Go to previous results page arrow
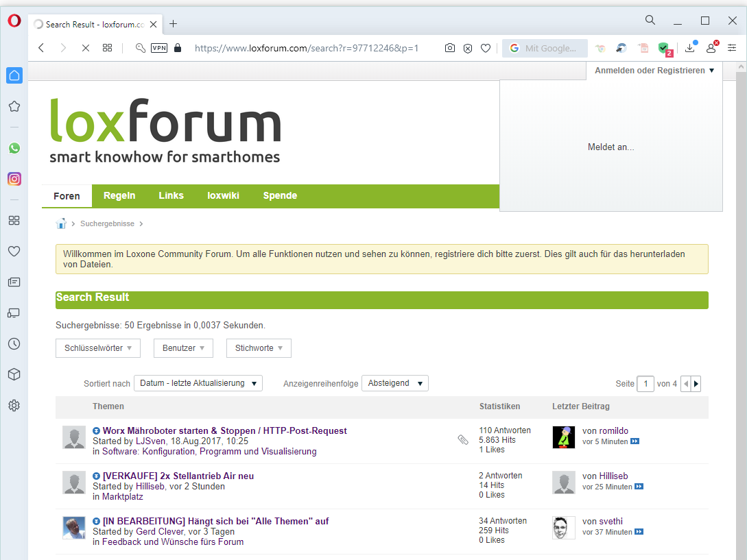 pyautogui.click(x=686, y=384)
